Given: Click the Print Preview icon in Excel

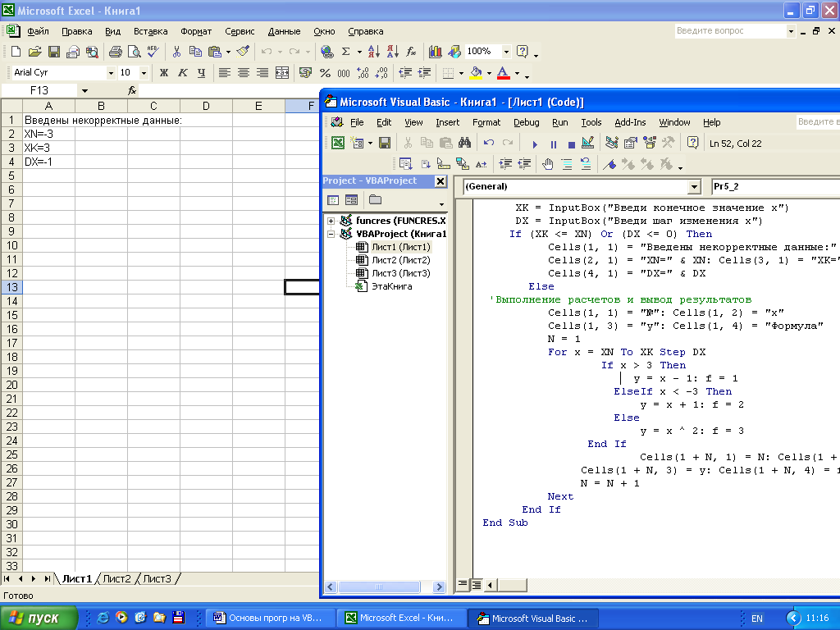Looking at the screenshot, I should click(134, 52).
